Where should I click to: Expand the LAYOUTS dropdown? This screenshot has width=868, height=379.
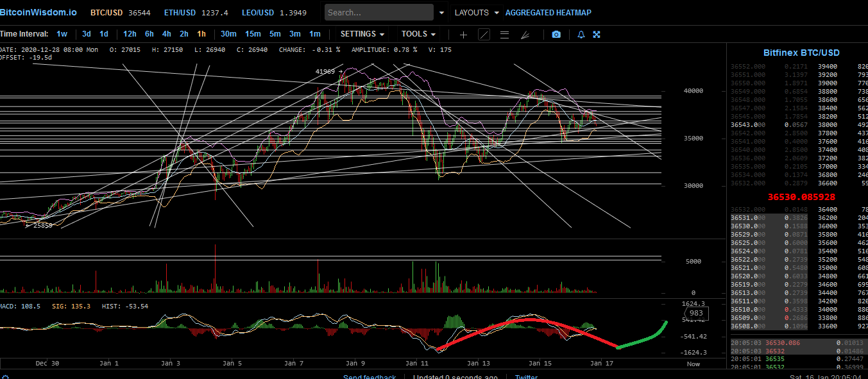[x=477, y=13]
